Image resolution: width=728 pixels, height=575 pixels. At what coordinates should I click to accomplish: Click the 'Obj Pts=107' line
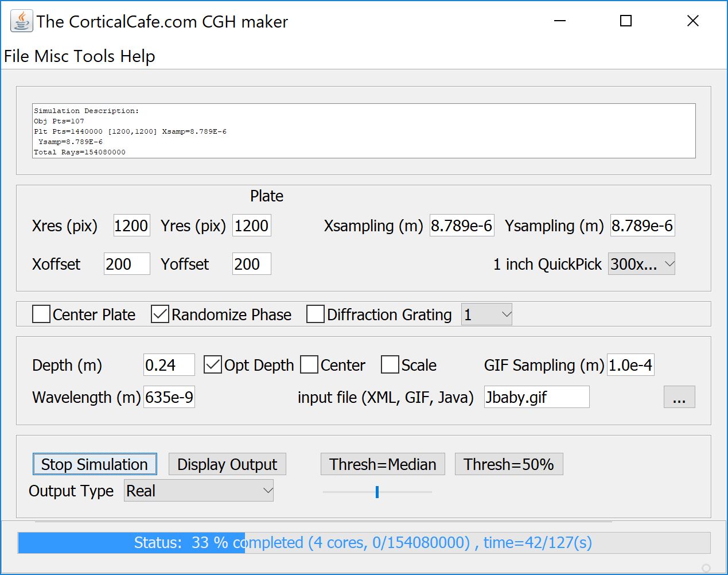coord(59,121)
